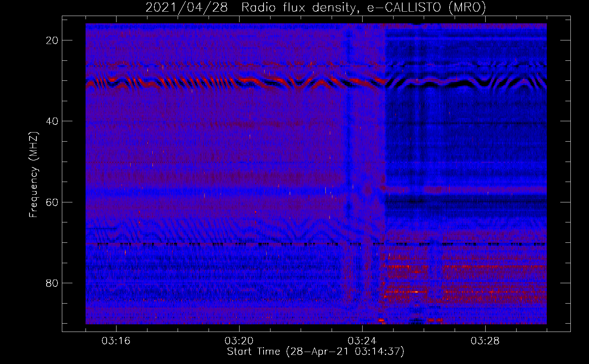Click the 60 MHz frequency tick label
The width and height of the screenshot is (589, 364).
(52, 202)
